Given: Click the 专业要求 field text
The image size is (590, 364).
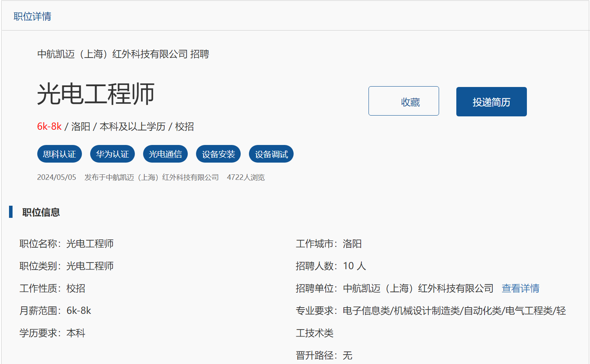Looking at the screenshot, I should 430,311.
